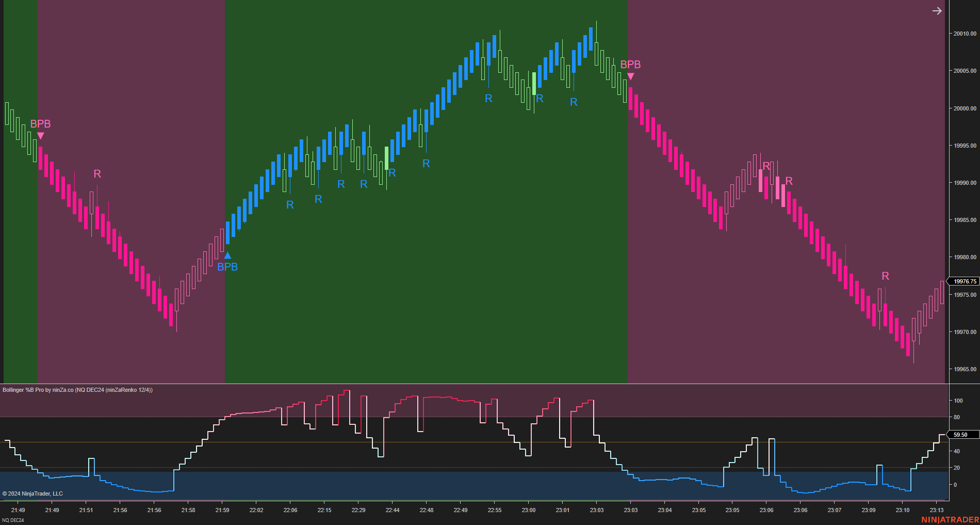Select the pink BPB down-triangle near 21:49
Screen dimensions: 980x525
click(x=41, y=136)
